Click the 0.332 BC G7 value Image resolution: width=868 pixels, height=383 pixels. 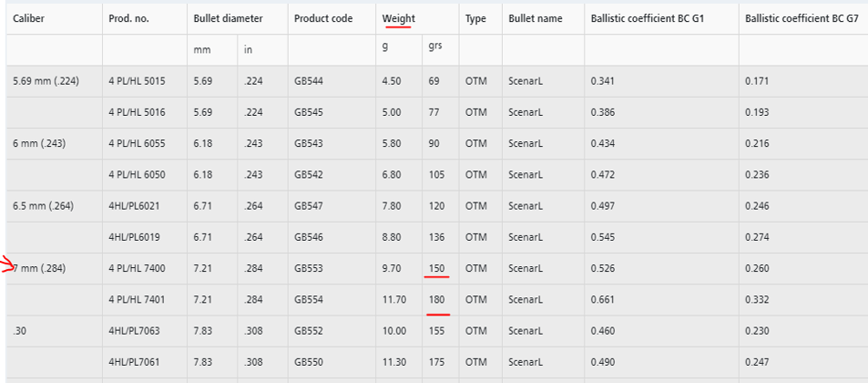757,299
